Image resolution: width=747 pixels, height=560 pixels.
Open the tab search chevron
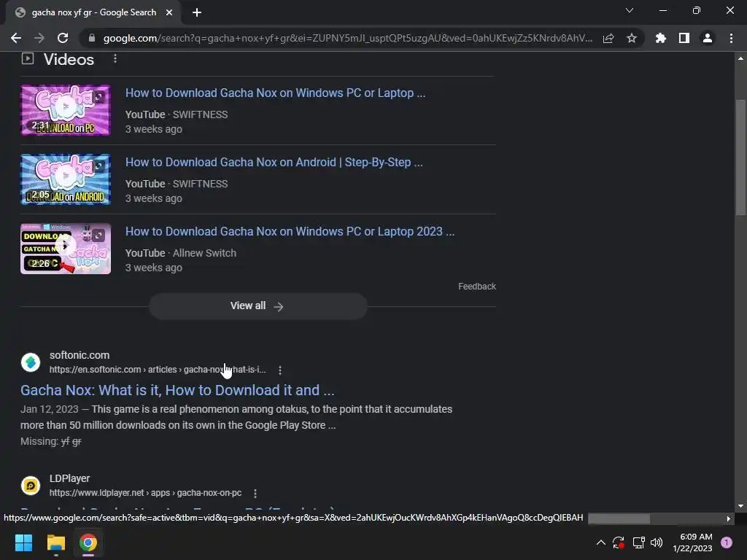coord(630,10)
